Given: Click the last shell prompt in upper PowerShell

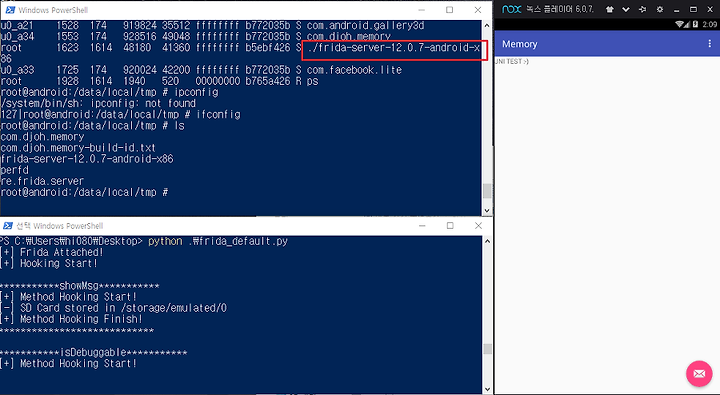Looking at the screenshot, I should click(84, 192).
